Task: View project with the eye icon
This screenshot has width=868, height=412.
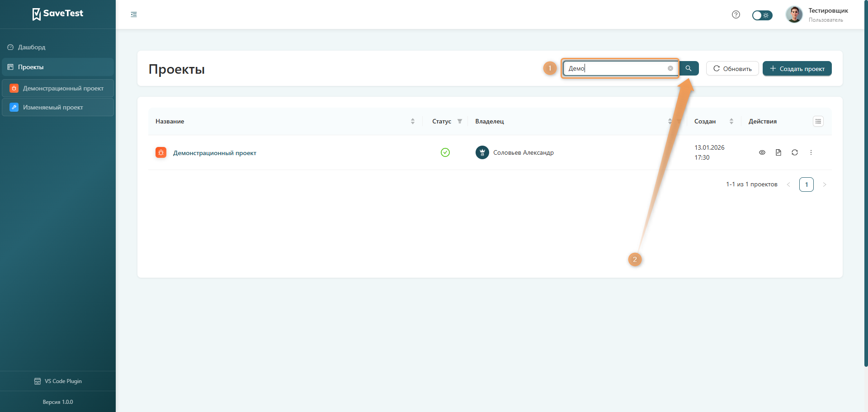Action: (x=762, y=152)
